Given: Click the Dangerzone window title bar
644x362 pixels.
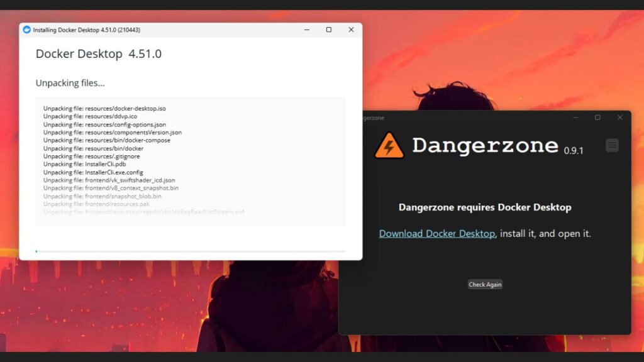Looking at the screenshot, I should 472,118.
